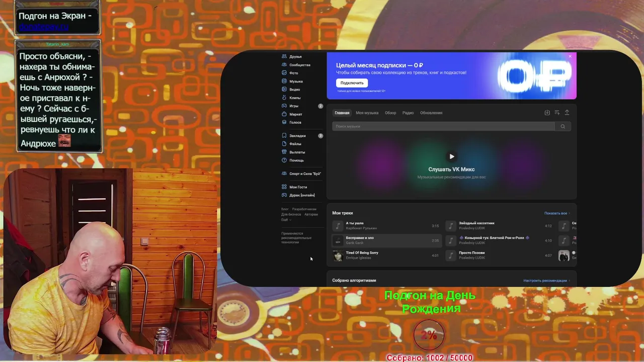Select the track Козырной туз: Блатной Рок-н-Ролл

click(494, 238)
